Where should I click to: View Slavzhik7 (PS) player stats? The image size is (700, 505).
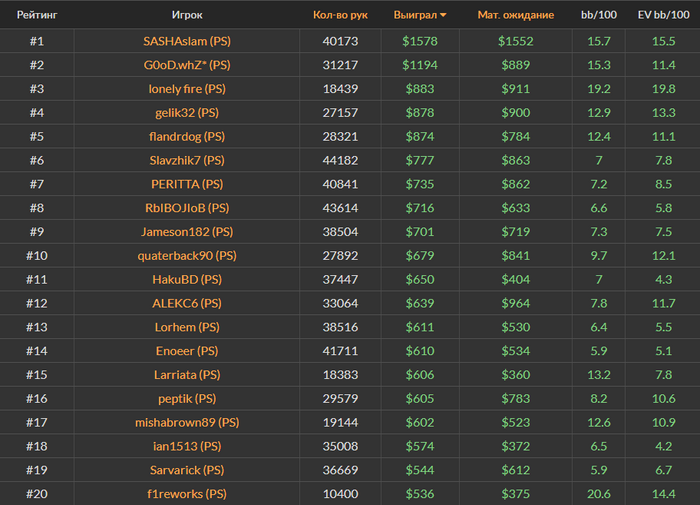[187, 161]
